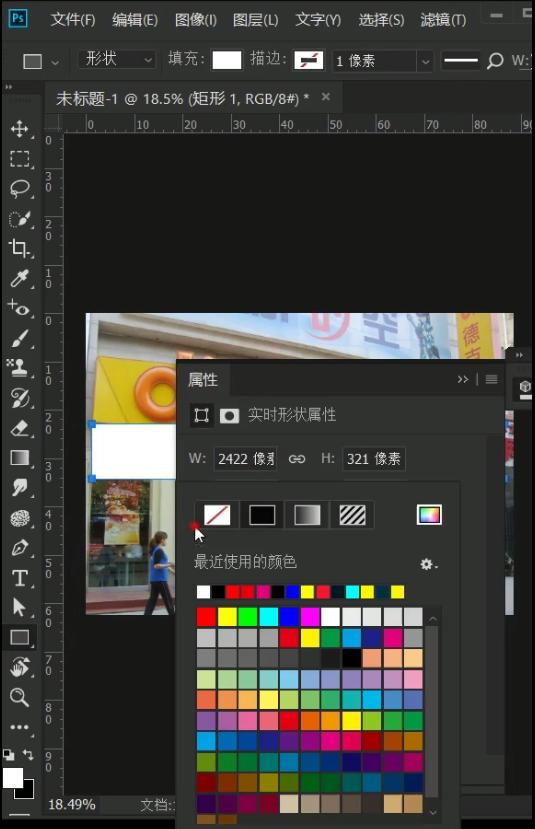Image resolution: width=535 pixels, height=829 pixels.
Task: Pick the pure red swatch in grid
Action: point(206,616)
